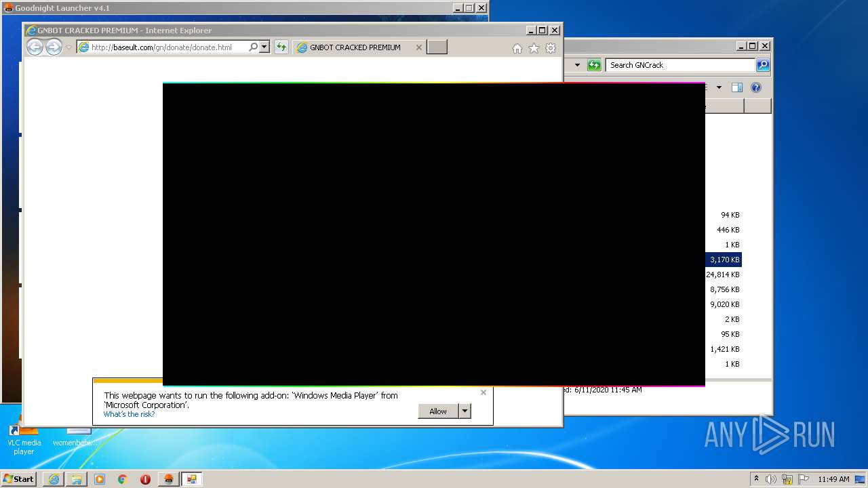Image resolution: width=868 pixels, height=488 pixels.
Task: Select the GNBOT CRACKED PREMIUM tab
Action: coord(355,47)
